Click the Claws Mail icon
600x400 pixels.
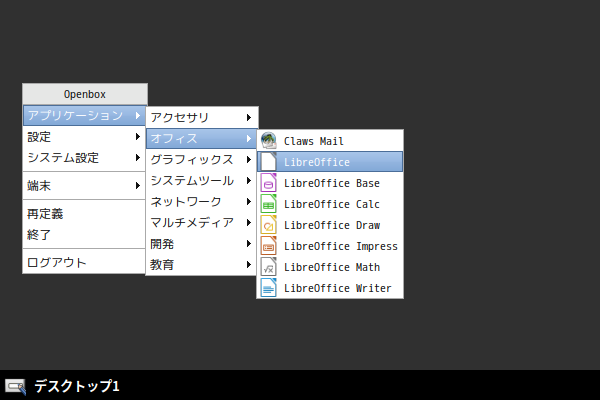[x=269, y=140]
